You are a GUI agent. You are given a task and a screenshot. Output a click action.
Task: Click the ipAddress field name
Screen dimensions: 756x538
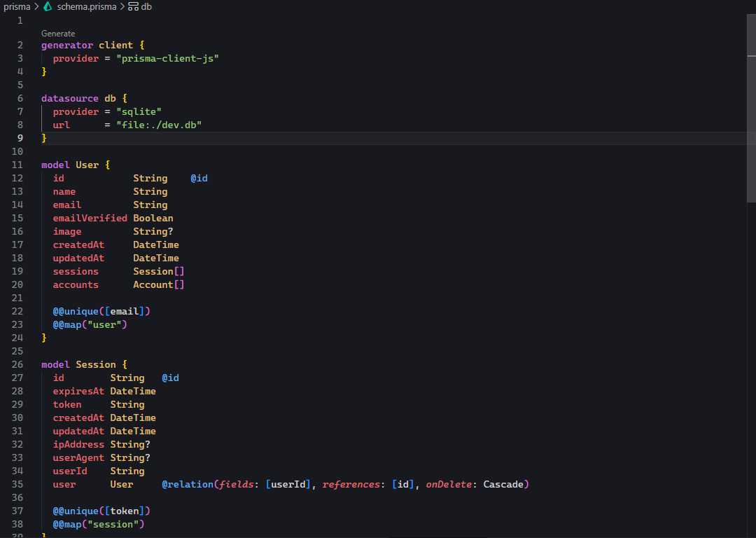(x=78, y=444)
